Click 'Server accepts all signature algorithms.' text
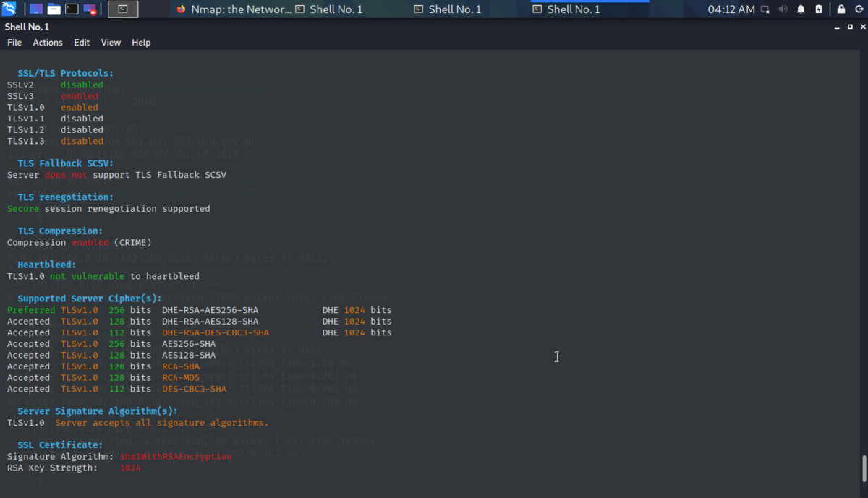The image size is (868, 498). [162, 423]
